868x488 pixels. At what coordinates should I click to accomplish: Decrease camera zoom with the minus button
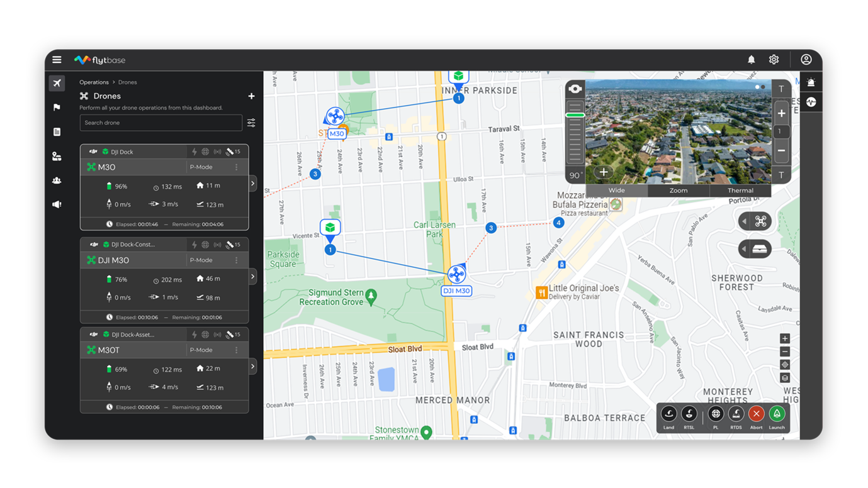tap(781, 151)
